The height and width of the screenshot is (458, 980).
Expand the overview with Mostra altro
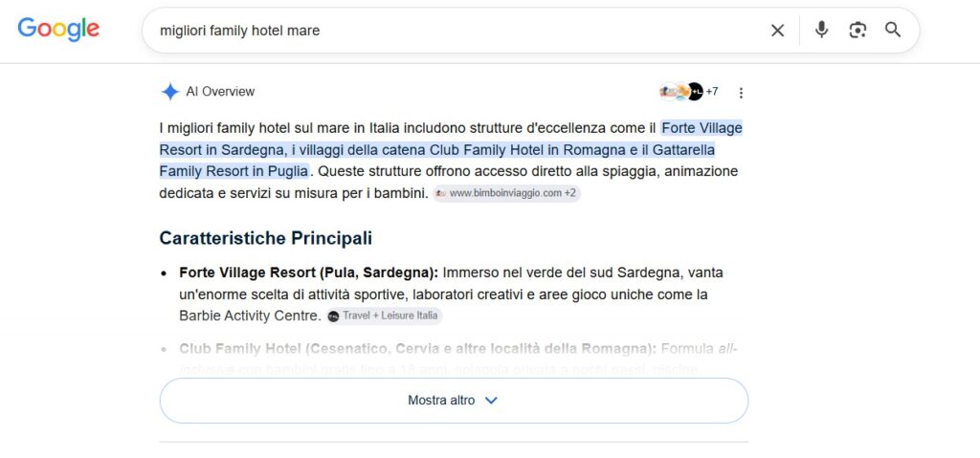pos(454,401)
